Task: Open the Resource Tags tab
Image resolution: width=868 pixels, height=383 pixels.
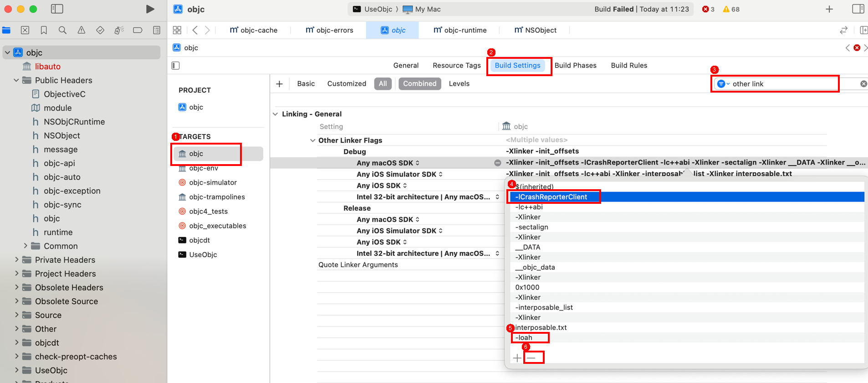Action: pyautogui.click(x=457, y=66)
